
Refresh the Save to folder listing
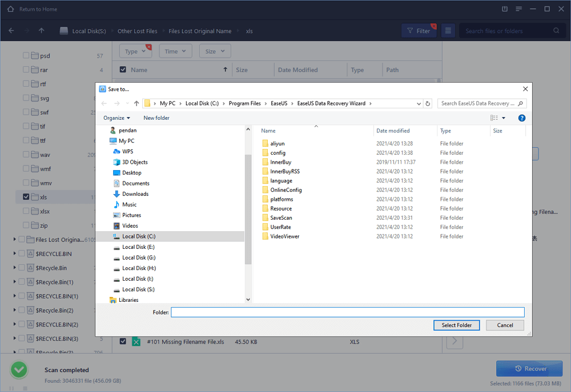point(428,103)
